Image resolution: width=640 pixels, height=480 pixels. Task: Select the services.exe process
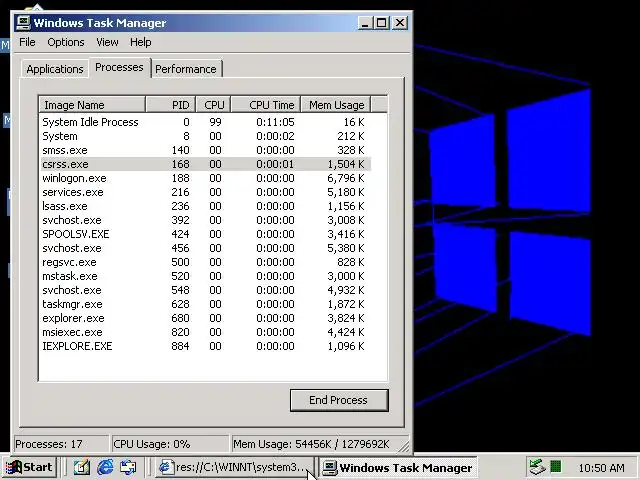[x=205, y=192]
